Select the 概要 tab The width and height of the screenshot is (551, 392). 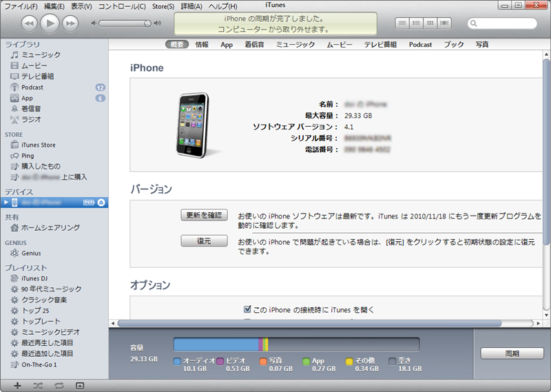pos(177,45)
